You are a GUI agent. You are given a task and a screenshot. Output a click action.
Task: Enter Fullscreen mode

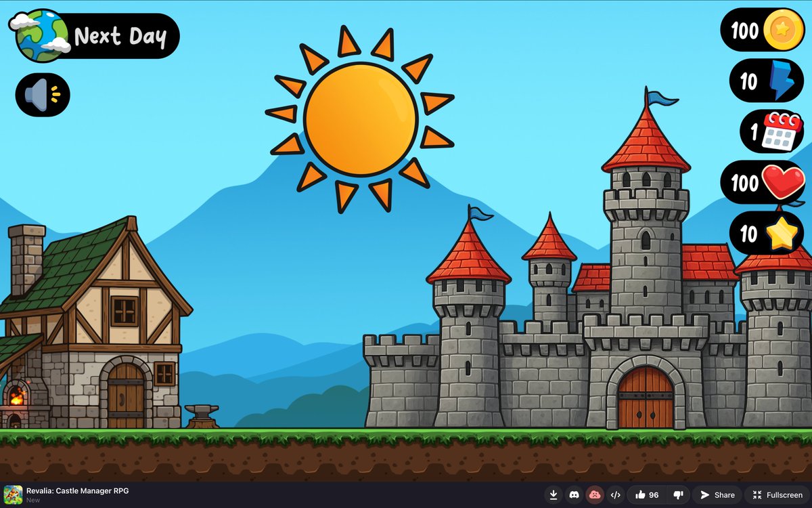click(x=778, y=495)
